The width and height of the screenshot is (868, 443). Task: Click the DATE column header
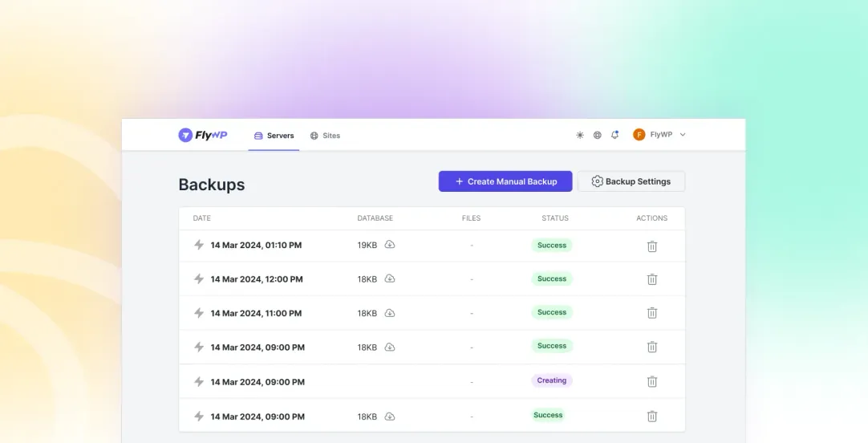coord(201,218)
